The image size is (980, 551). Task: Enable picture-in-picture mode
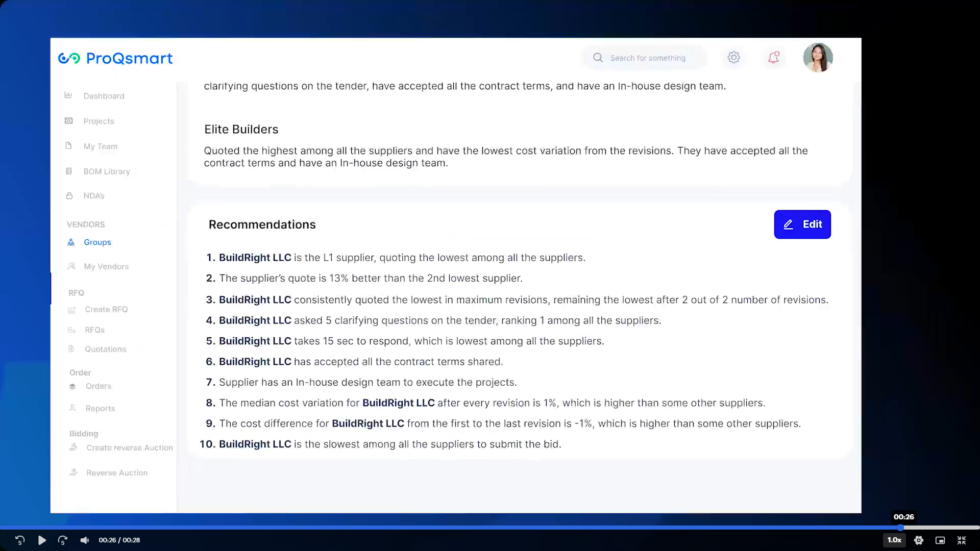point(940,540)
